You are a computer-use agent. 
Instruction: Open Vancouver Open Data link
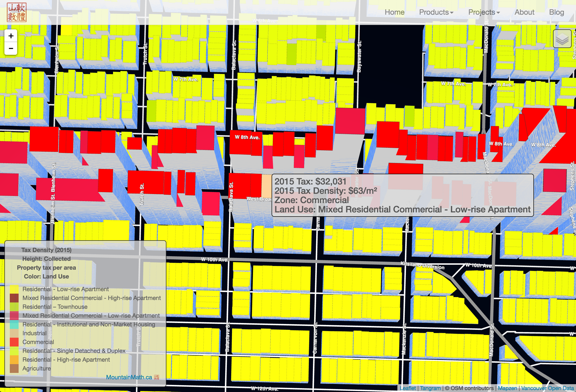click(547, 388)
